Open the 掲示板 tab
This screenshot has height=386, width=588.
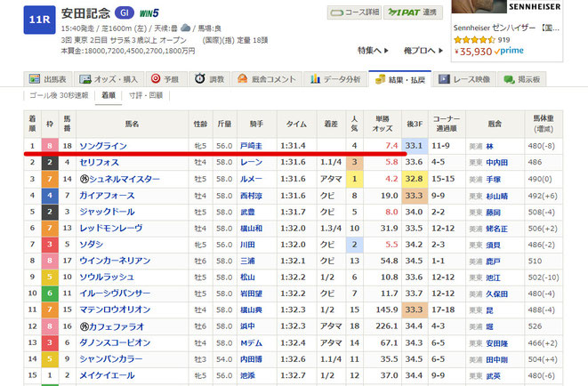pyautogui.click(x=522, y=79)
